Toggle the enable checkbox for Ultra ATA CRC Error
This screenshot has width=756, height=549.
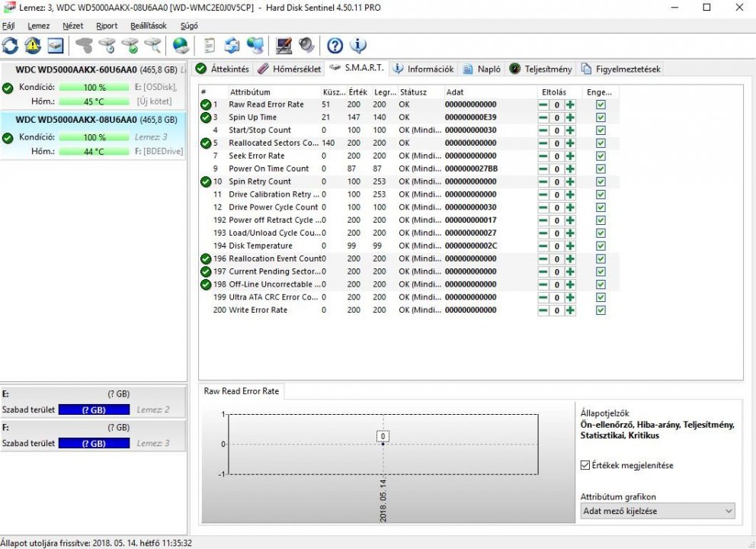click(601, 297)
